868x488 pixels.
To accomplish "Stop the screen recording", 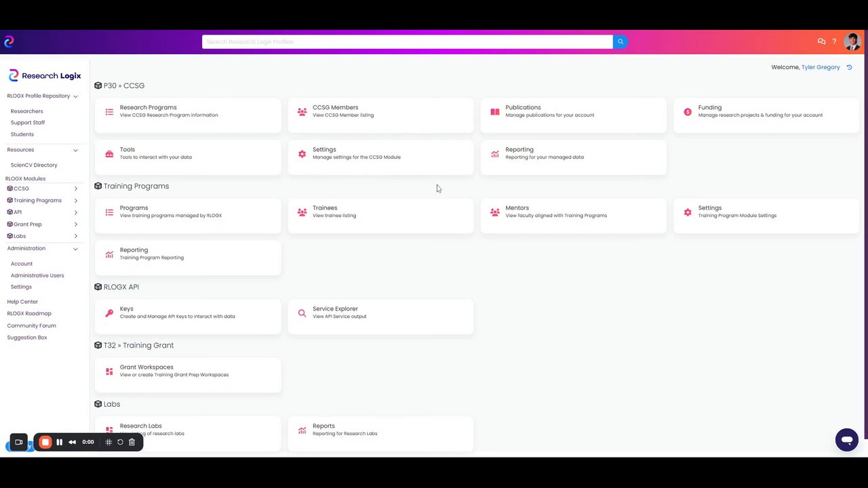I will (45, 442).
